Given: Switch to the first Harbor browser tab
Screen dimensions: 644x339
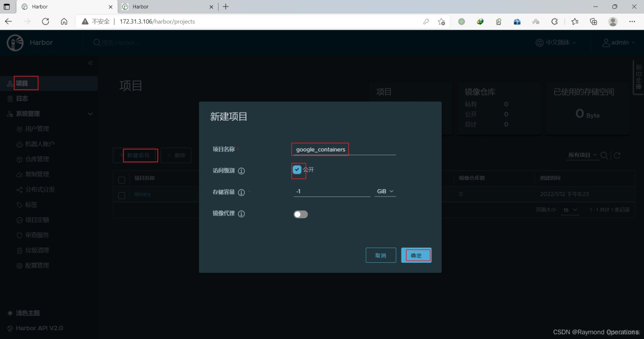Looking at the screenshot, I should [x=67, y=7].
